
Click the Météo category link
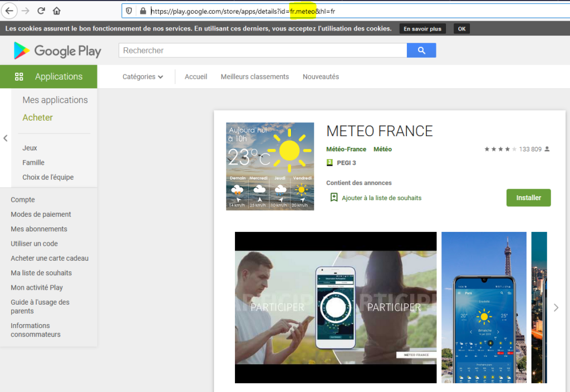(x=382, y=149)
